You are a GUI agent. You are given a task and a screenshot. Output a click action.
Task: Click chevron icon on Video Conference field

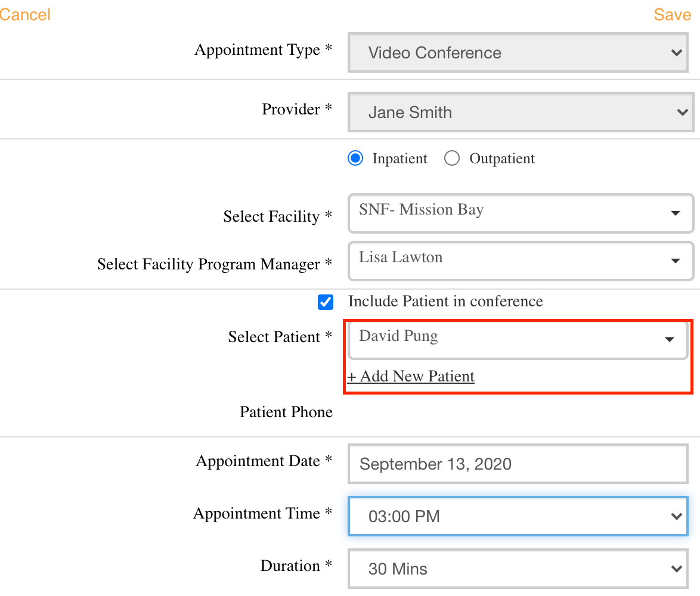click(676, 53)
